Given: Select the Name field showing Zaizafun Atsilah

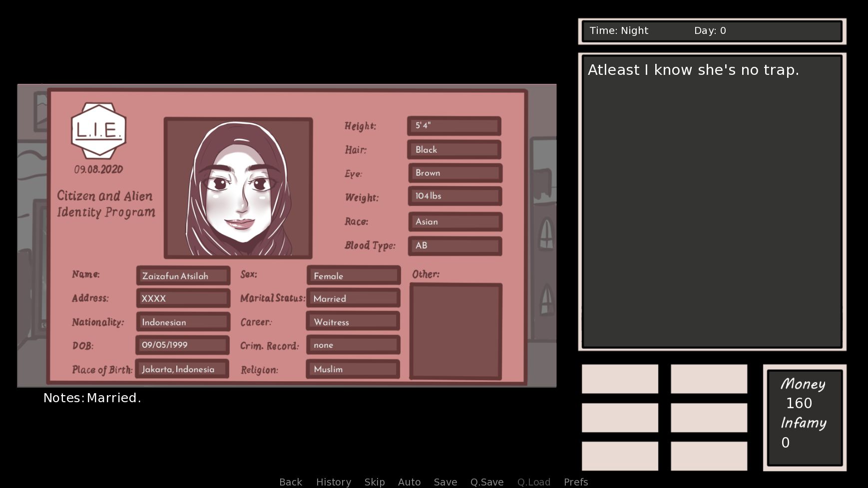Looking at the screenshot, I should [x=183, y=276].
